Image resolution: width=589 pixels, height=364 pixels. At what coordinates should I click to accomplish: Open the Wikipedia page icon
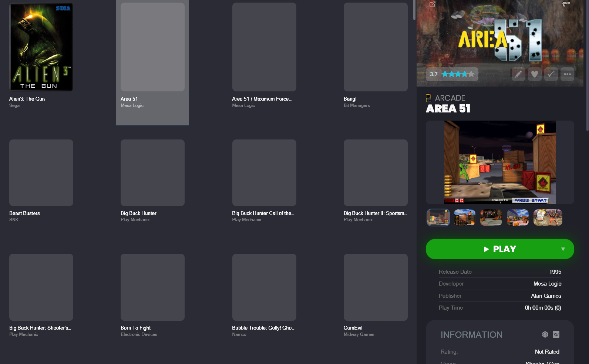tap(556, 334)
